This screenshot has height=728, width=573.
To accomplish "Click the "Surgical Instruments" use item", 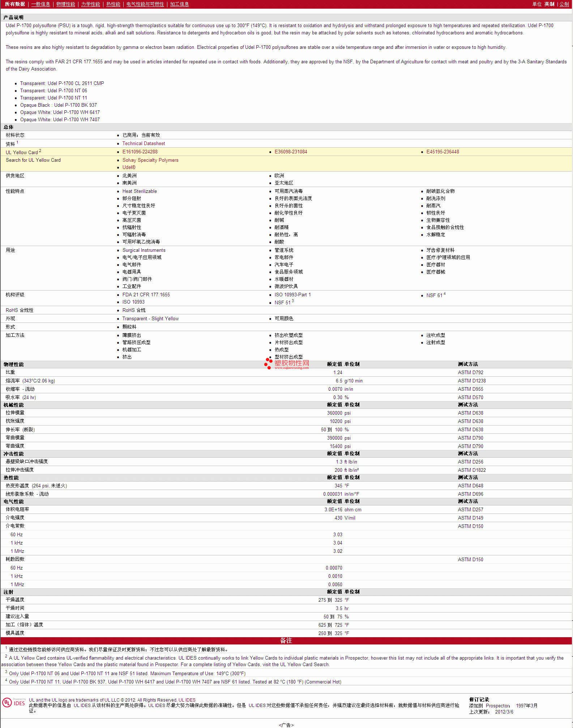I will (x=144, y=250).
